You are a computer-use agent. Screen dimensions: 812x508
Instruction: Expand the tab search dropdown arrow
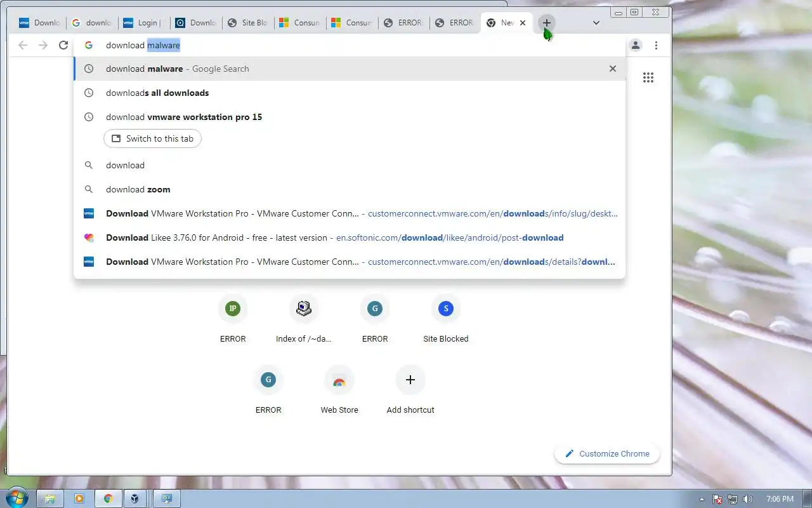pyautogui.click(x=596, y=23)
